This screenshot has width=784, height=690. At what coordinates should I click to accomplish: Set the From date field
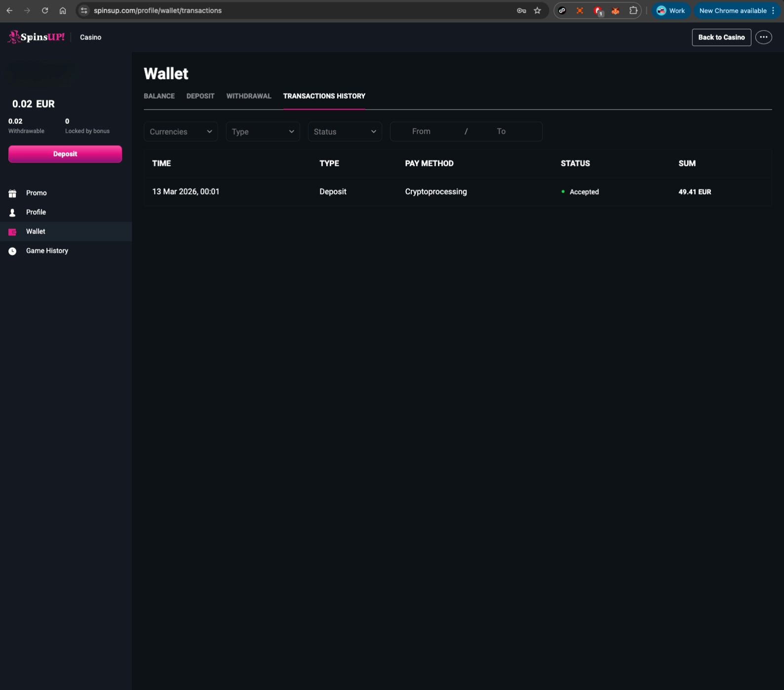(421, 131)
